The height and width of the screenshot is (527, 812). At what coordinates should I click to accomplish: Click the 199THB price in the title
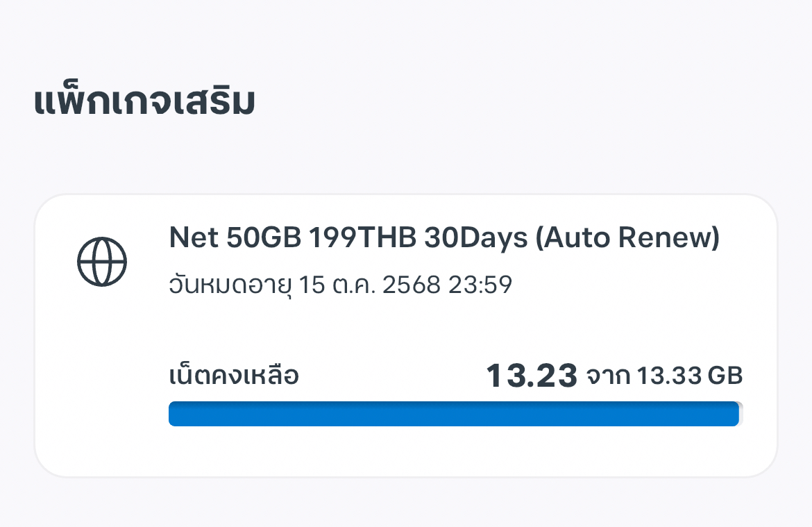(x=362, y=239)
